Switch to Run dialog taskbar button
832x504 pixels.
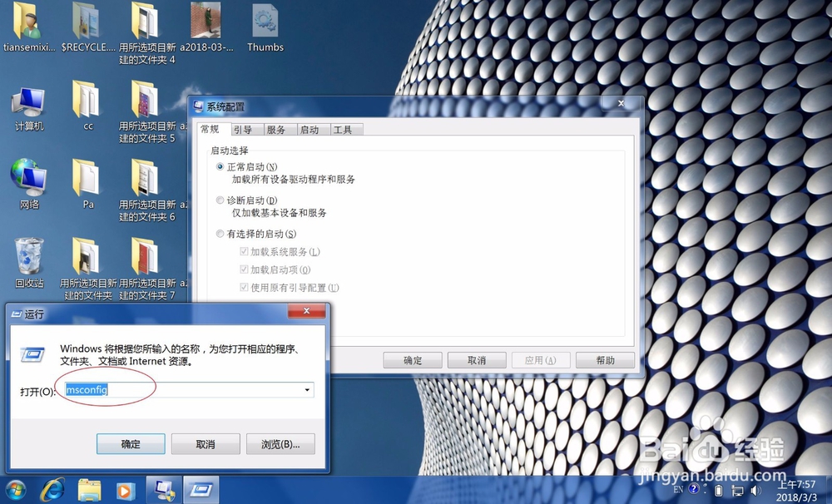201,490
